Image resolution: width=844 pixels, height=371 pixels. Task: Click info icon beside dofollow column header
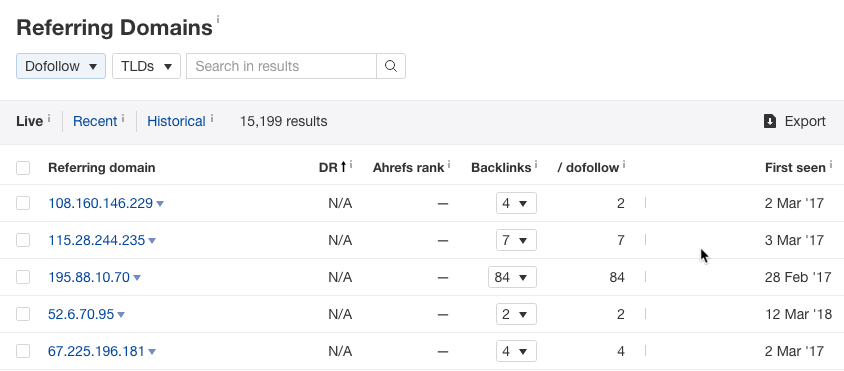[624, 165]
